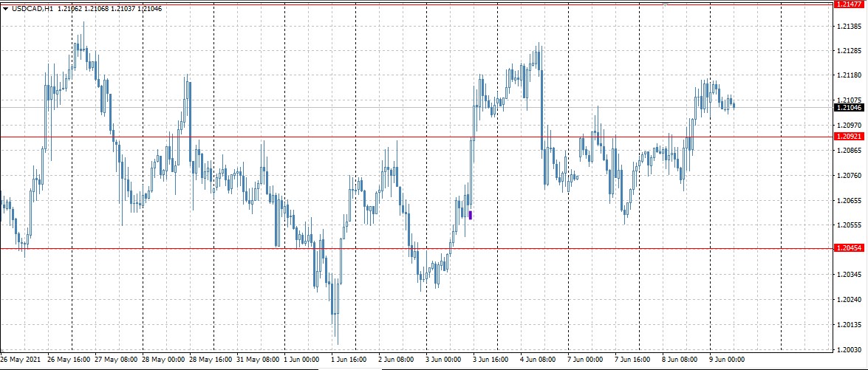Select the red 1.20454 price label

[x=849, y=248]
